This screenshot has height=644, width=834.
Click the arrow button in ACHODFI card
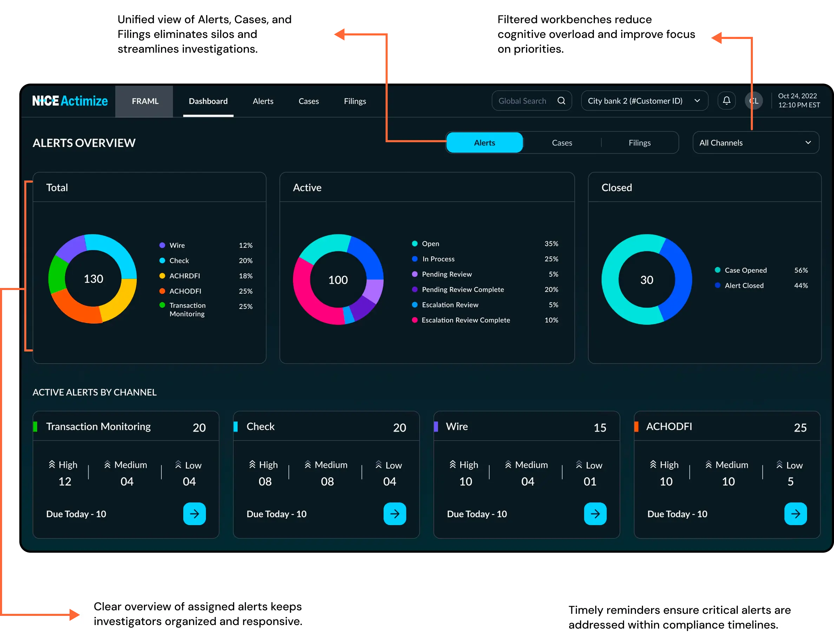[795, 514]
